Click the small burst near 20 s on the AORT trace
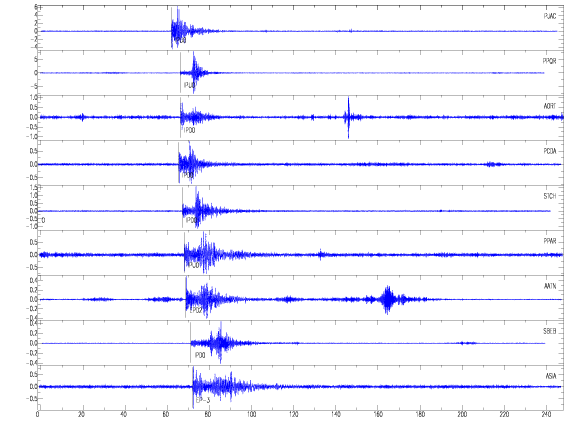Screen dimensions: 580x440 pyautogui.click(x=82, y=117)
